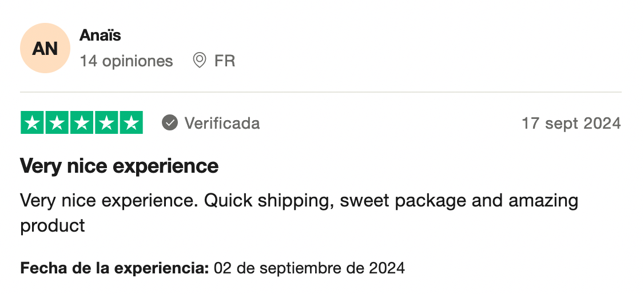Click the experience date 02 de septiembre de 2024
The image size is (644, 294).
coord(309,268)
